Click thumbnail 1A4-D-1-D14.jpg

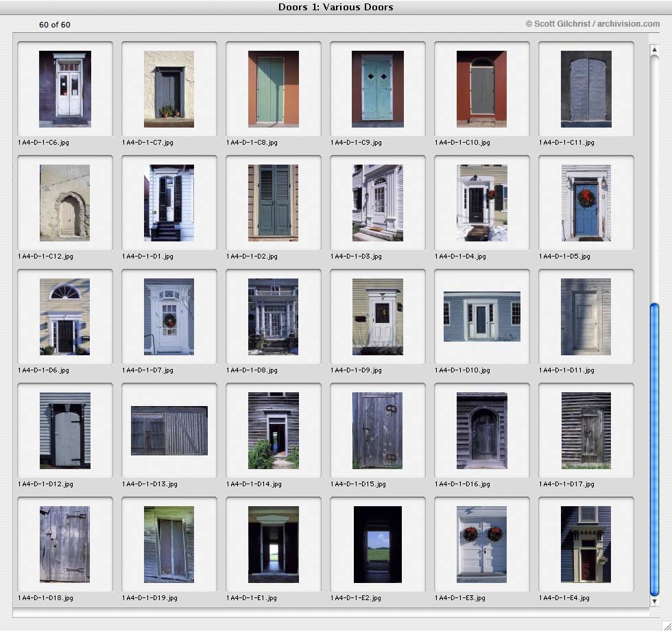[274, 431]
